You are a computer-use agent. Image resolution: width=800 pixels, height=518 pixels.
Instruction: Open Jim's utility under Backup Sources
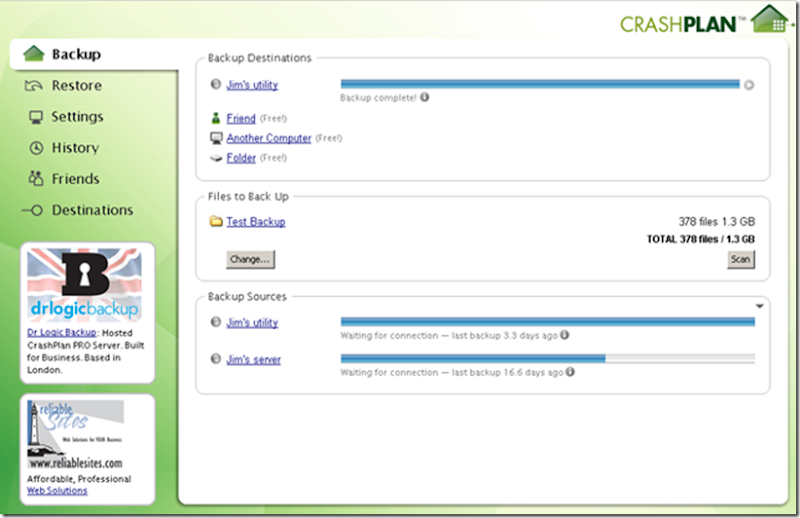click(x=252, y=323)
